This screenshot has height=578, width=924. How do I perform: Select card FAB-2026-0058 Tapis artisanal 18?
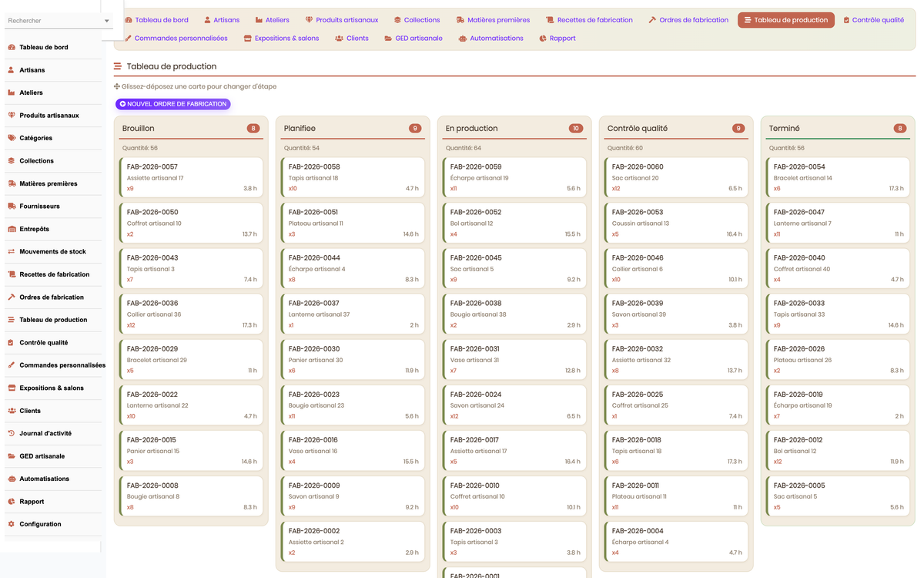(x=353, y=177)
